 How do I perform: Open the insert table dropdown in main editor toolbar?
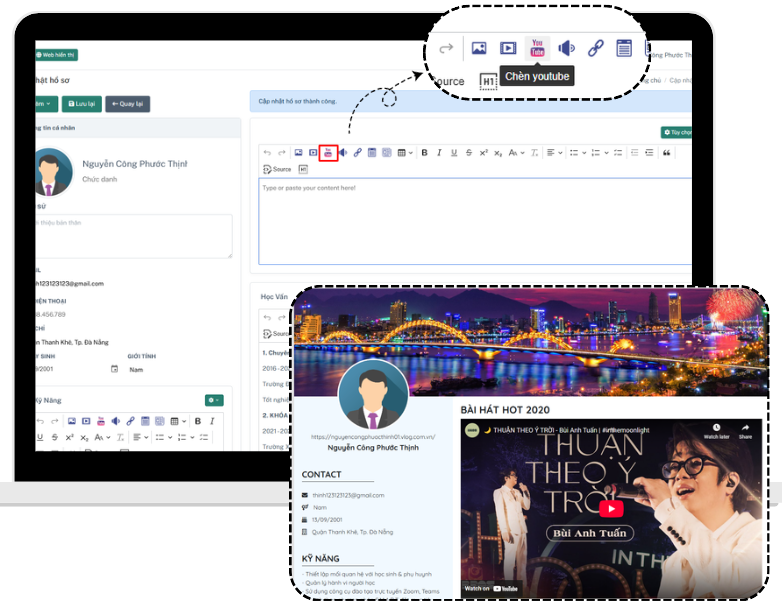click(x=405, y=153)
